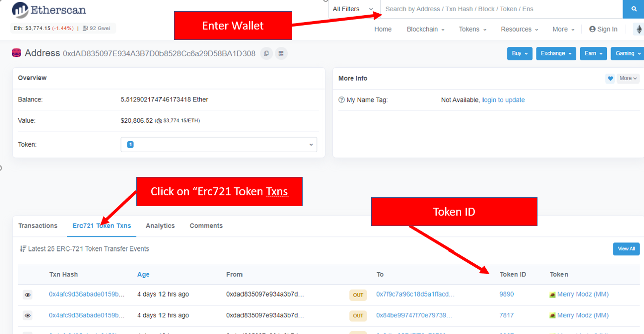Image resolution: width=644 pixels, height=334 pixels.
Task: Click the My Name Tag help icon
Action: coord(341,100)
